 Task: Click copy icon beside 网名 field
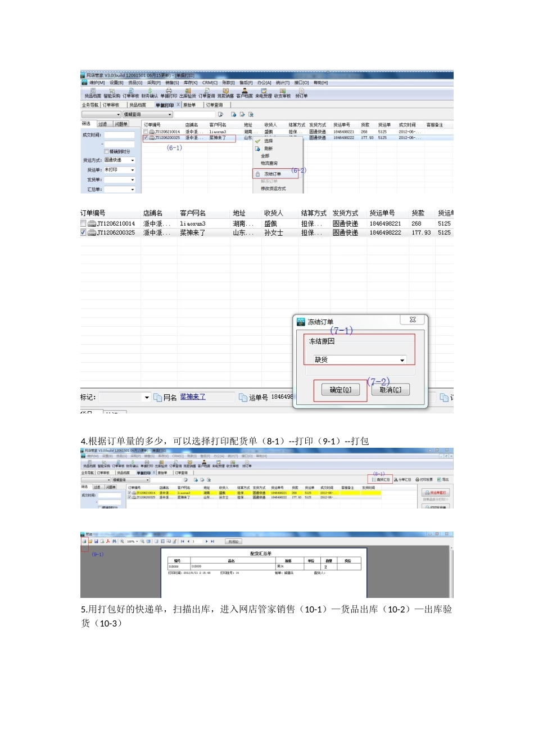(x=158, y=398)
